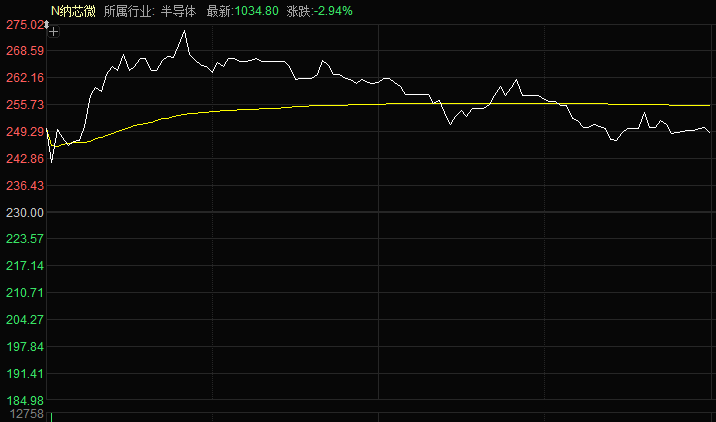Image resolution: width=716 pixels, height=422 pixels.
Task: Click the yellow average price line
Action: [300, 106]
